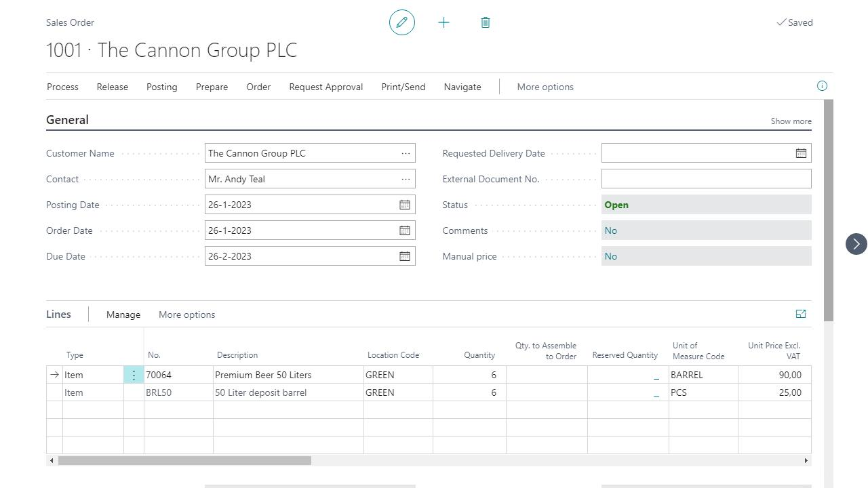Click the plus icon to create new order

(443, 22)
